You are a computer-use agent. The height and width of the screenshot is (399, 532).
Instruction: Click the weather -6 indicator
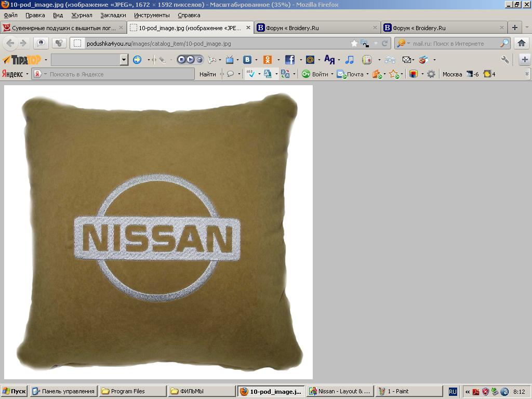(x=472, y=74)
